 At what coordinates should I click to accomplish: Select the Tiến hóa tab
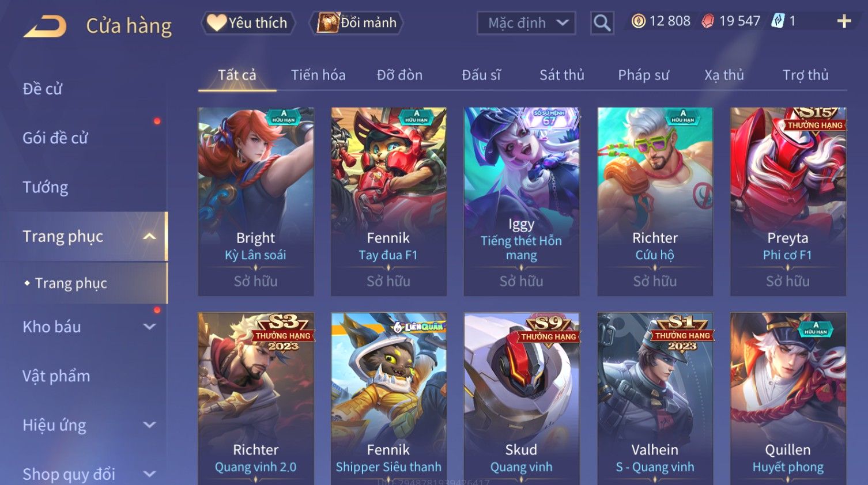click(318, 75)
